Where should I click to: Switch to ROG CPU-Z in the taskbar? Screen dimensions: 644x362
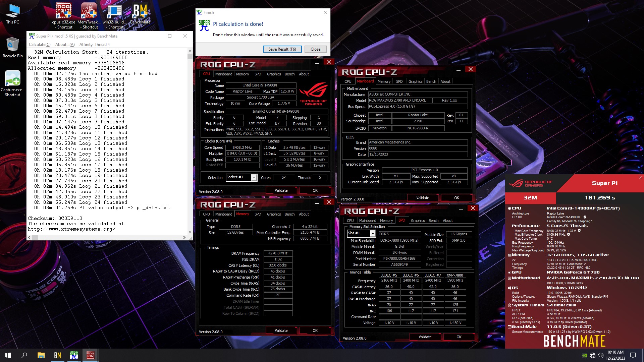pos(91,355)
